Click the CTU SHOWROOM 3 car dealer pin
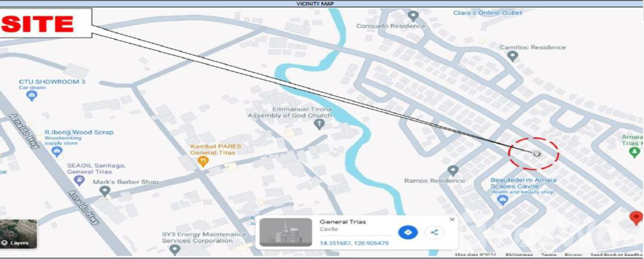 [32, 96]
